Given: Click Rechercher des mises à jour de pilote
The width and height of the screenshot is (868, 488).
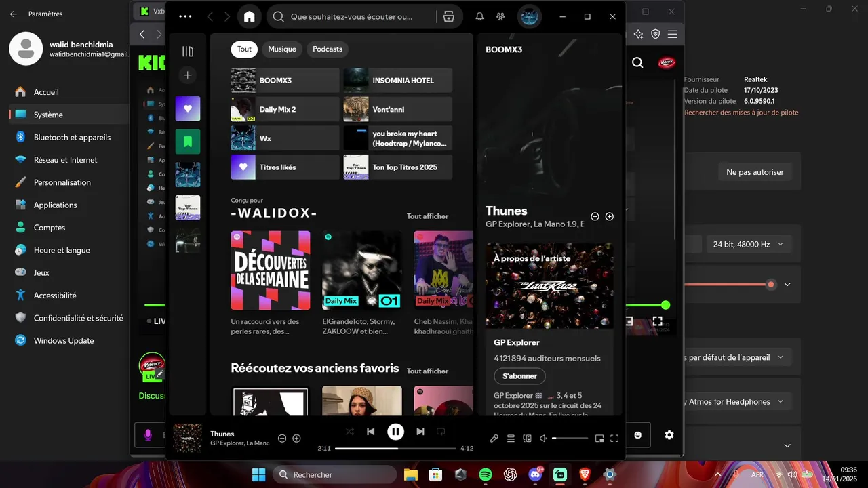Looking at the screenshot, I should pyautogui.click(x=741, y=113).
